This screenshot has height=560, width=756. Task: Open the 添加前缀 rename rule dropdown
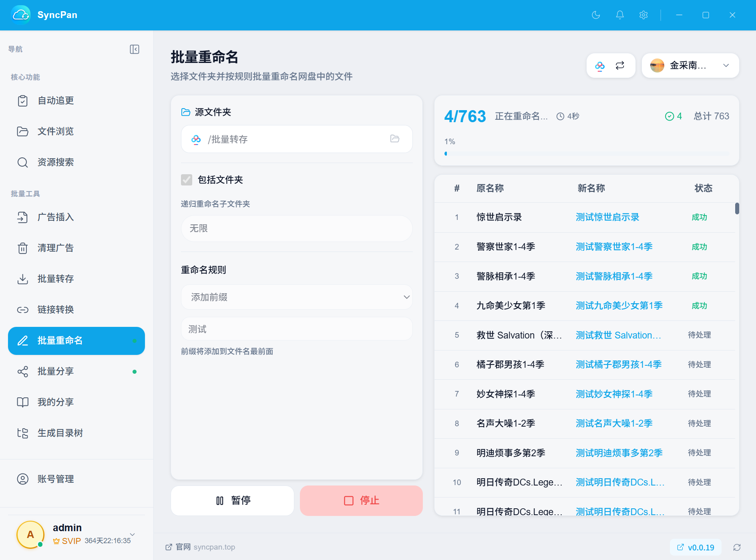pos(297,297)
